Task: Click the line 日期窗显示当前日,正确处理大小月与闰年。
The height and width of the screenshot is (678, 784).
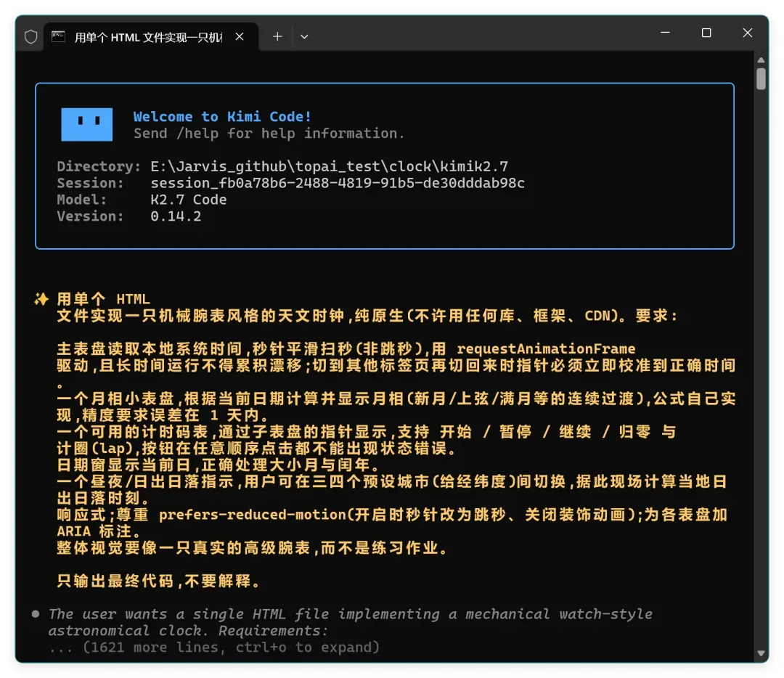Action: [x=218, y=465]
